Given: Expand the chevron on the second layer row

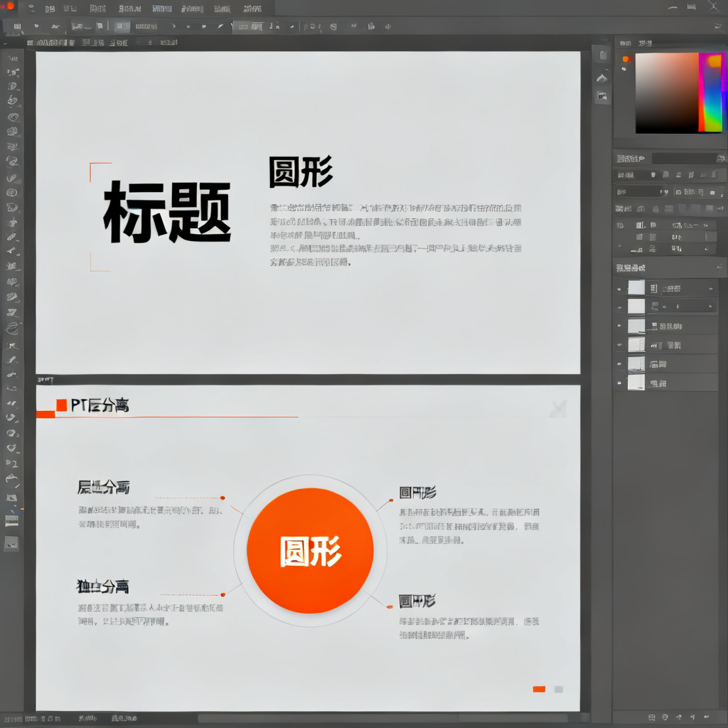Looking at the screenshot, I should pos(710,306).
